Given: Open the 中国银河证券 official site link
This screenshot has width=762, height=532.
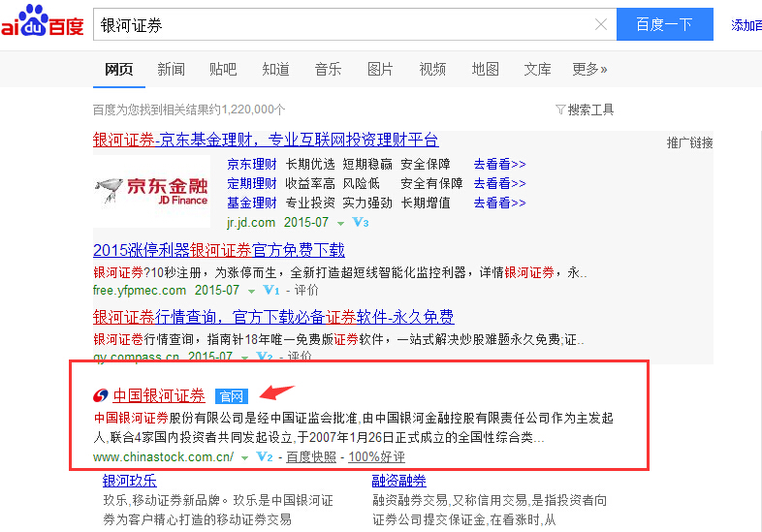Looking at the screenshot, I should (159, 395).
